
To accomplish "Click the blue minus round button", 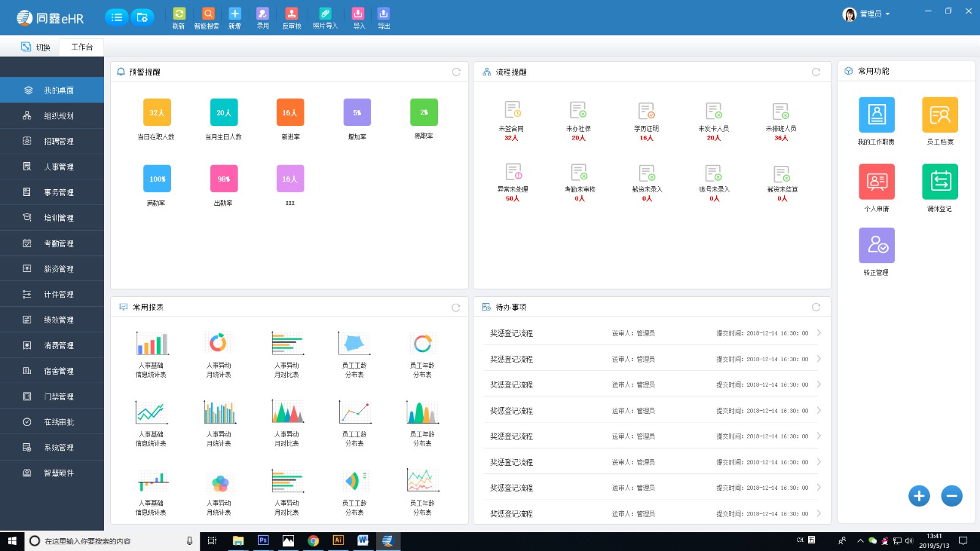I will pyautogui.click(x=952, y=496).
